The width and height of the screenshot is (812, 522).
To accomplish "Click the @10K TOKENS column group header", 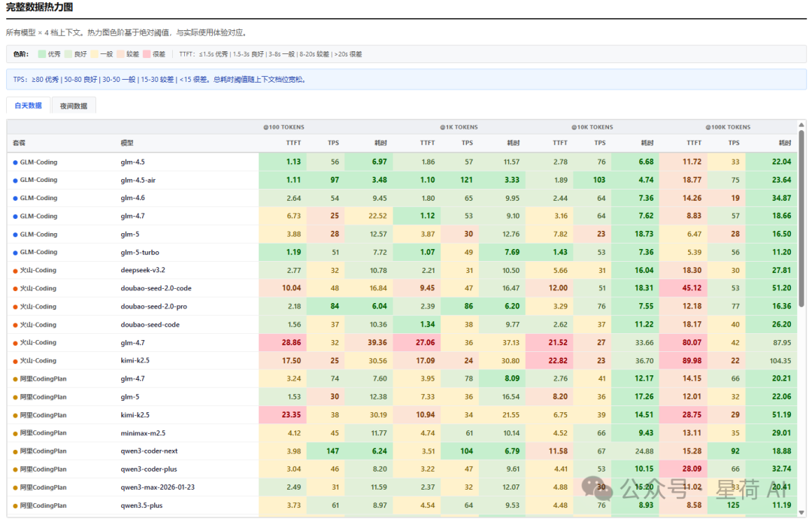I will [x=592, y=127].
